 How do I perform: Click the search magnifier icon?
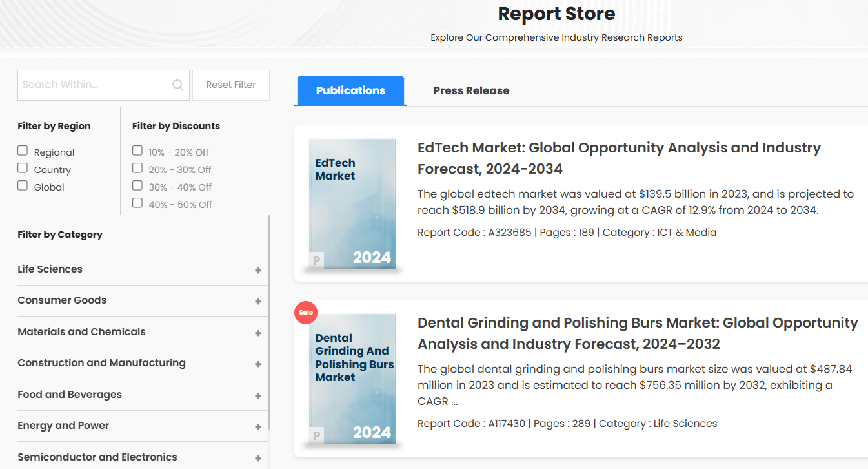coord(177,85)
